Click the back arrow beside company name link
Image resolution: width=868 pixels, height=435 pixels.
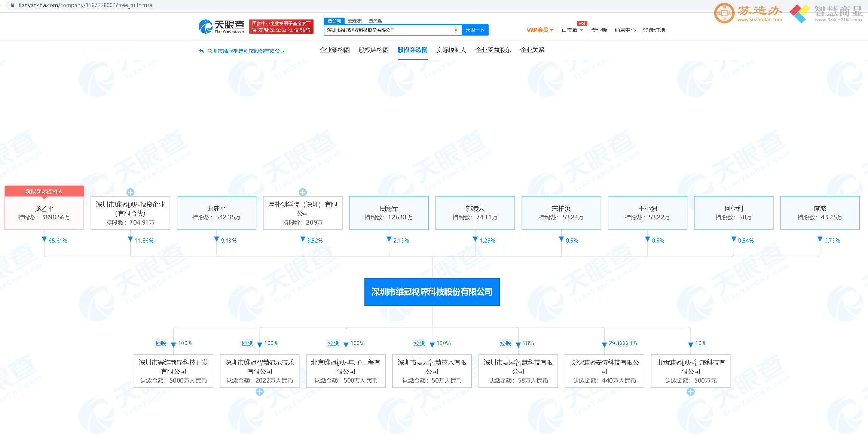click(x=201, y=51)
